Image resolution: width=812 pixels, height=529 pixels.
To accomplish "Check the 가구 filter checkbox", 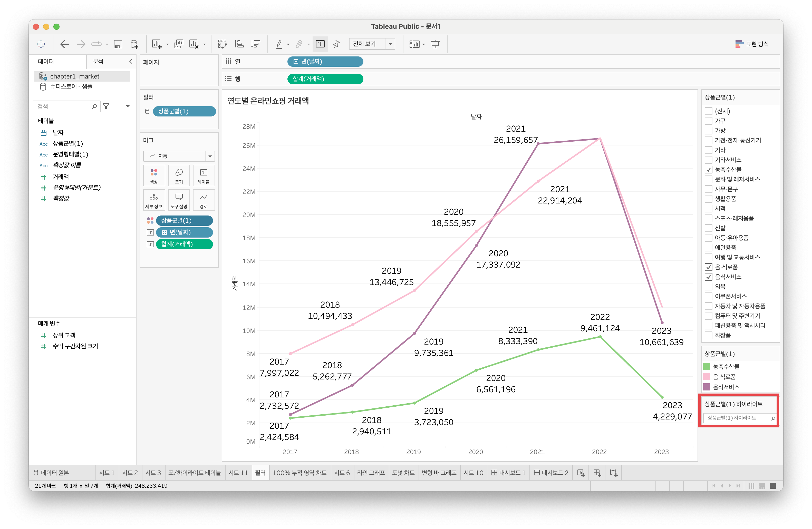I will tap(708, 121).
